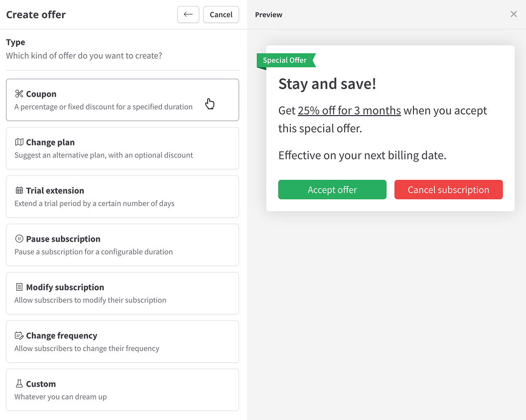
Task: Choose the Change plan offer option
Action: pyautogui.click(x=122, y=148)
